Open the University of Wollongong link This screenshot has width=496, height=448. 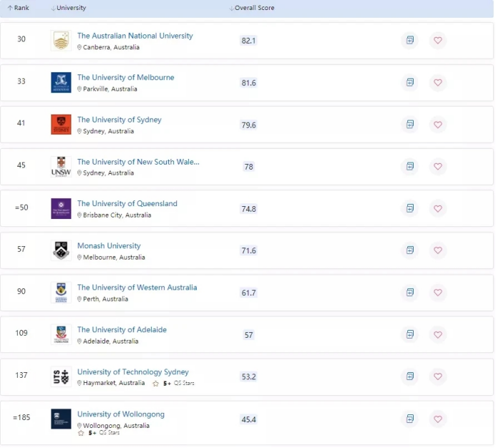tap(121, 414)
